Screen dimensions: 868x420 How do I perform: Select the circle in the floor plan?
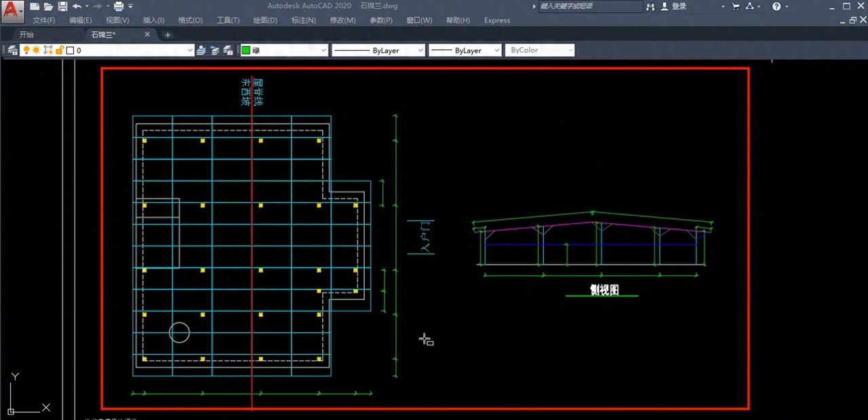pyautogui.click(x=179, y=332)
